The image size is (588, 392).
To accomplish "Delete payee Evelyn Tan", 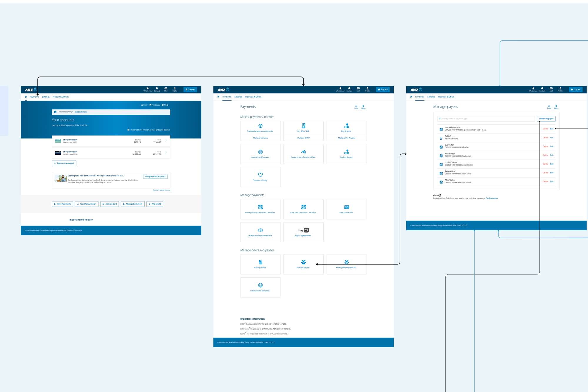I will pos(545,146).
